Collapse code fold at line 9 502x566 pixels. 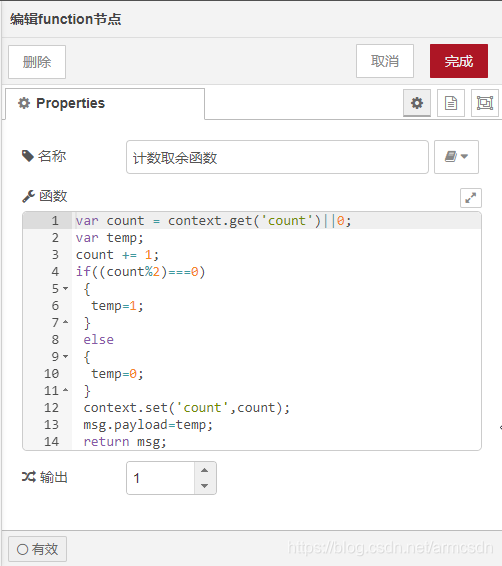click(x=65, y=356)
